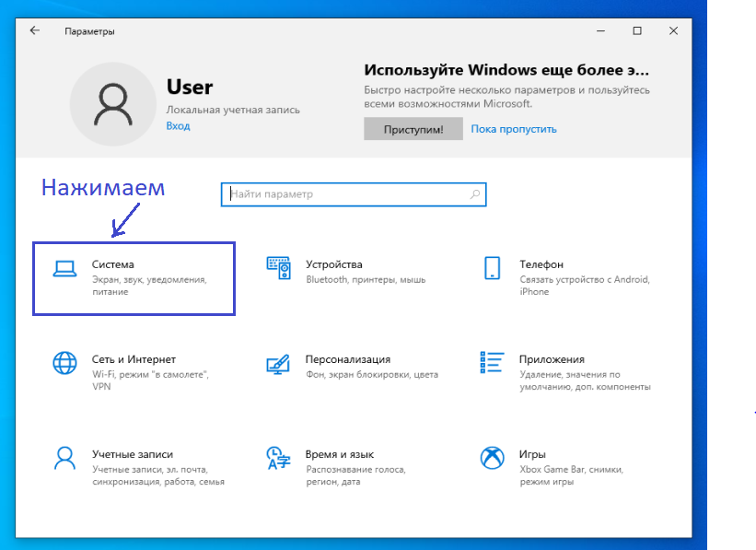Open the Телефон phone icon
This screenshot has width=756, height=550.
point(493,268)
